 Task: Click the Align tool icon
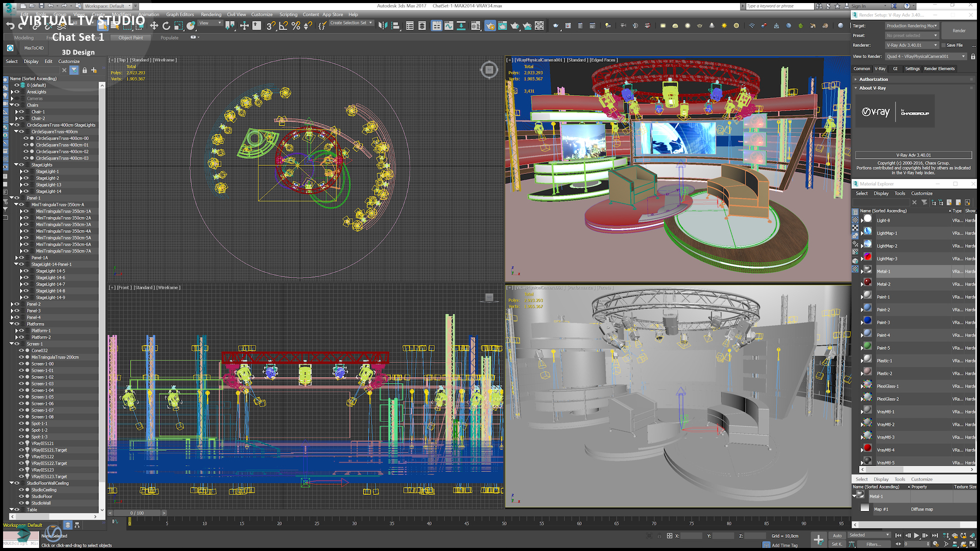(x=396, y=26)
